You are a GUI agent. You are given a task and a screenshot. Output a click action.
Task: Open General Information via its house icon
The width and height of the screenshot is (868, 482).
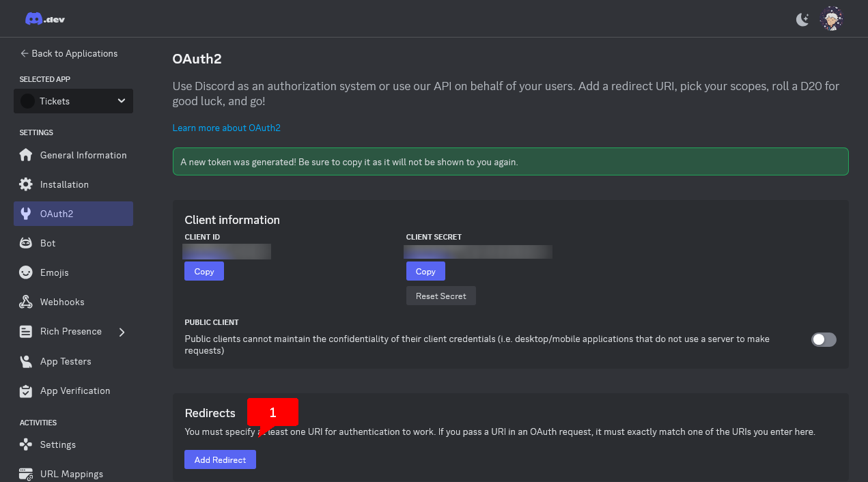25,155
